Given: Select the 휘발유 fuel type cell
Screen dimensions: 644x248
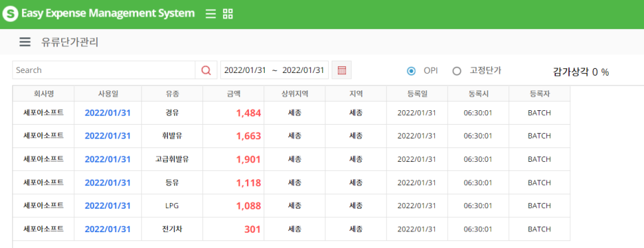Looking at the screenshot, I should pyautogui.click(x=172, y=136).
